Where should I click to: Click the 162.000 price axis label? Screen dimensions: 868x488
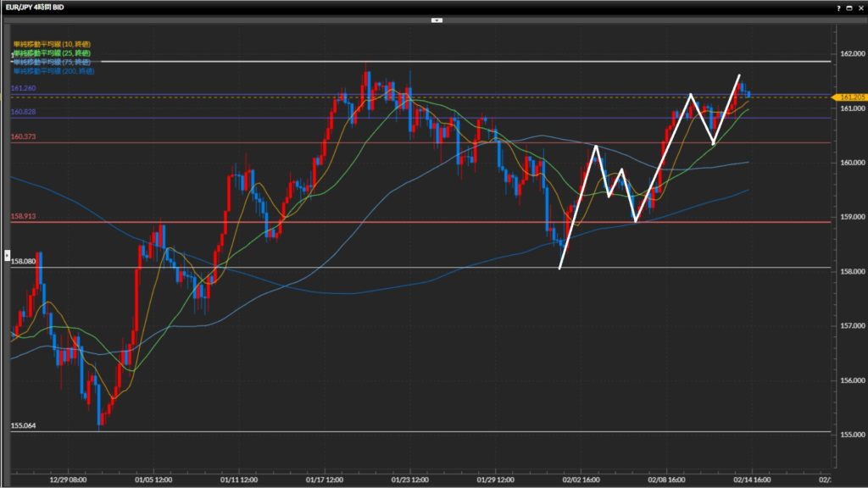pos(850,53)
